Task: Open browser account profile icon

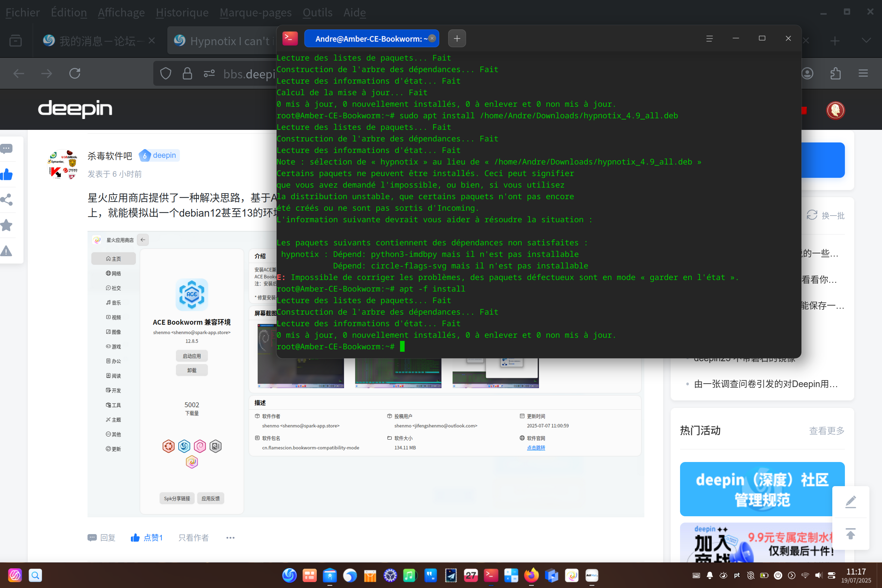Action: coord(807,73)
